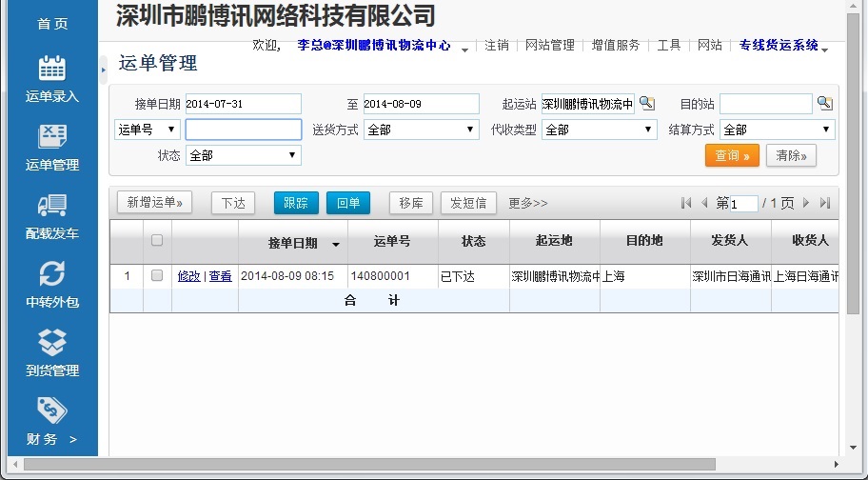This screenshot has width=868, height=480.
Task: Open the 送货方式 dropdown
Action: 422,130
